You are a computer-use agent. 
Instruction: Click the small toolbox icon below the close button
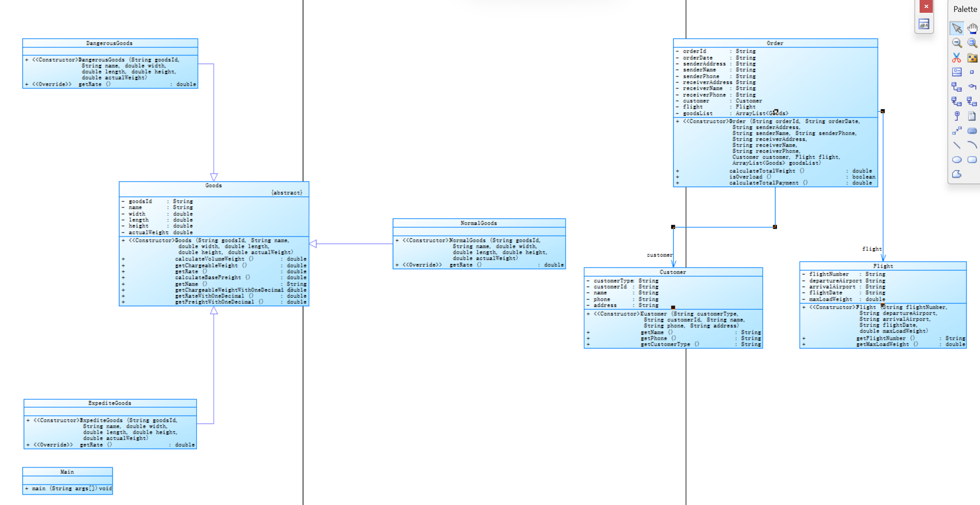pyautogui.click(x=924, y=24)
